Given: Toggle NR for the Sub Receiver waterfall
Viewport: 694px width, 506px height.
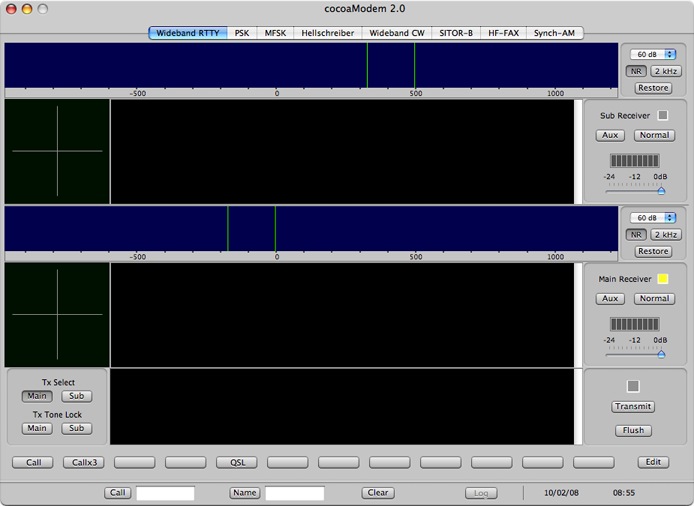Looking at the screenshot, I should 636,71.
